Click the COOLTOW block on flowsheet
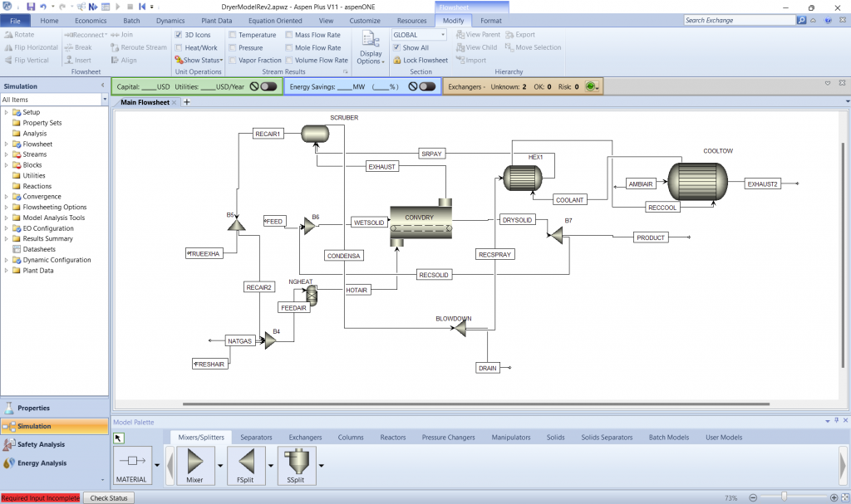Image resolution: width=851 pixels, height=504 pixels. [x=697, y=179]
